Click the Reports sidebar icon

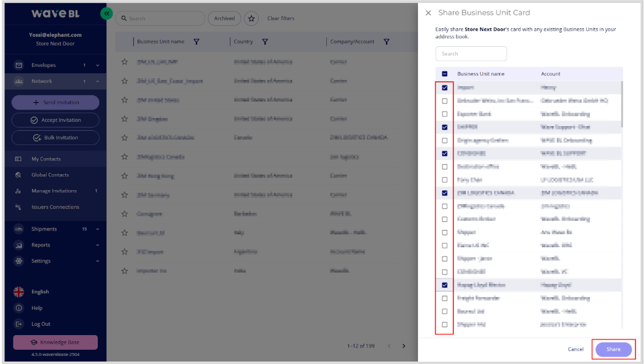[x=18, y=245]
